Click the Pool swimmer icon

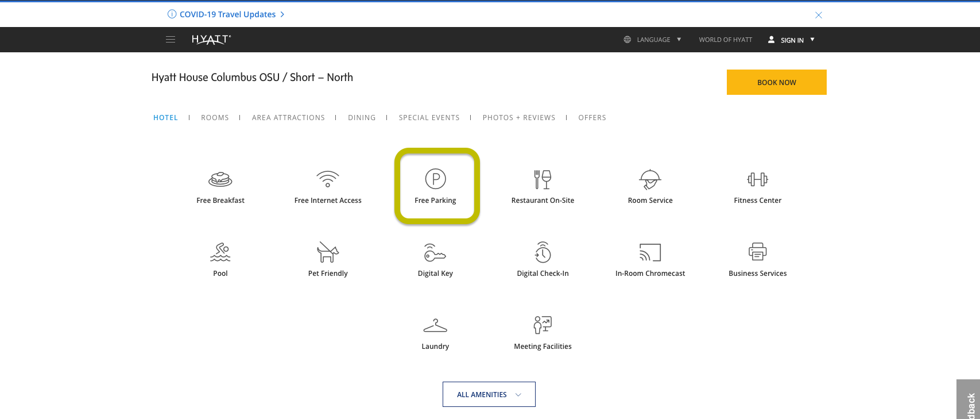click(x=220, y=252)
